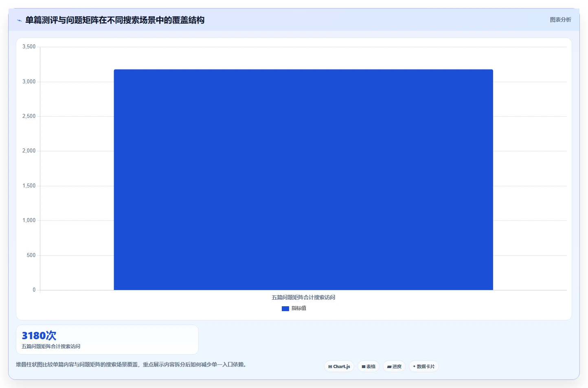Click the 500 y-axis tick label
Viewport: 588px width, 388px height.
point(31,255)
